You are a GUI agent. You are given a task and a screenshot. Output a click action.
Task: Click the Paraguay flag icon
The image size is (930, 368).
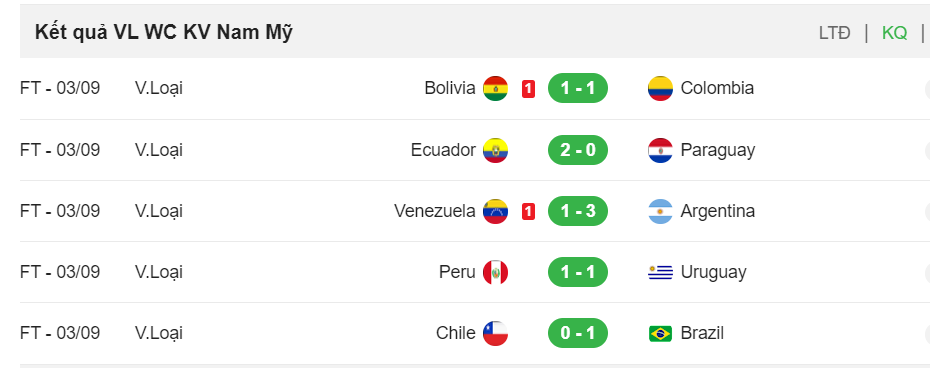coord(660,150)
